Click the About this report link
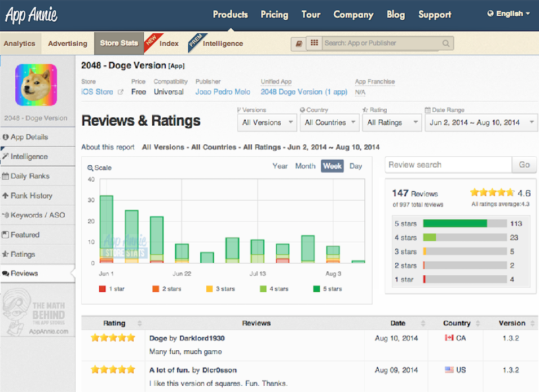The height and width of the screenshot is (392, 539). [108, 147]
